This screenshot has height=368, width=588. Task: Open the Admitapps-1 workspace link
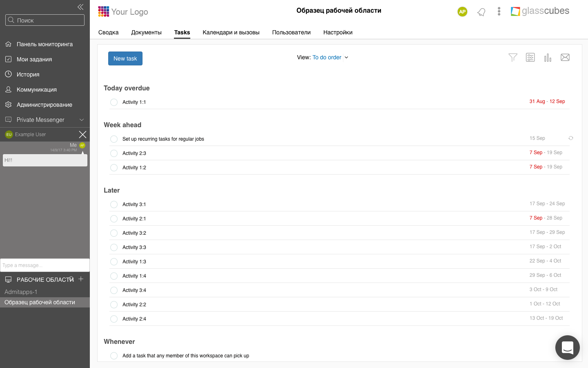tap(21, 292)
